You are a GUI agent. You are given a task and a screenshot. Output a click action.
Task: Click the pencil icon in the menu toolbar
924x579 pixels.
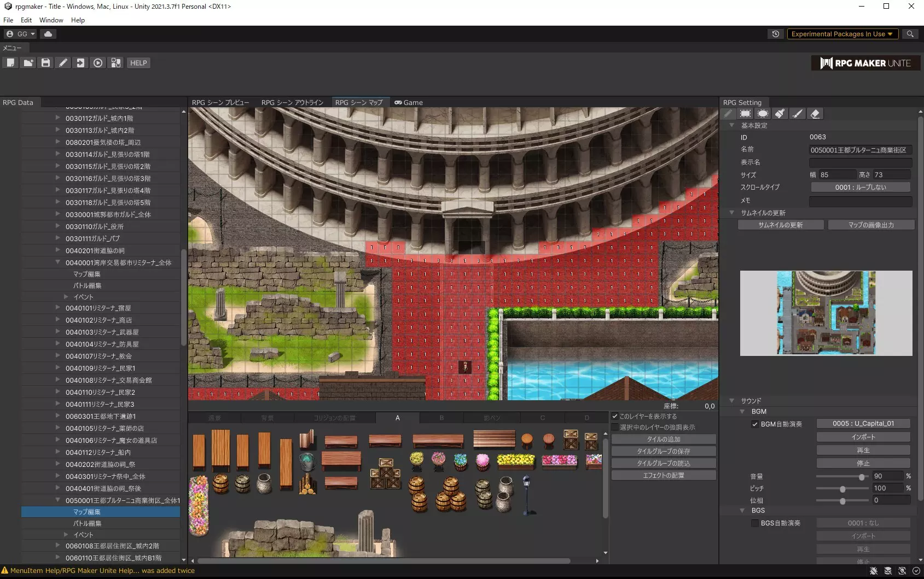(x=63, y=63)
